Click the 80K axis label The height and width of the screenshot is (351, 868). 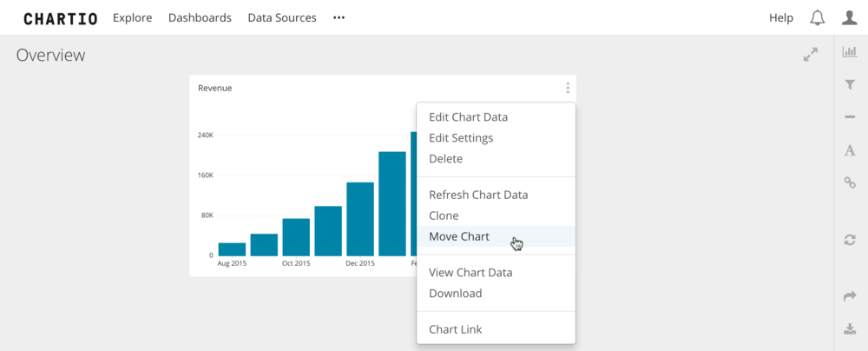click(x=207, y=215)
